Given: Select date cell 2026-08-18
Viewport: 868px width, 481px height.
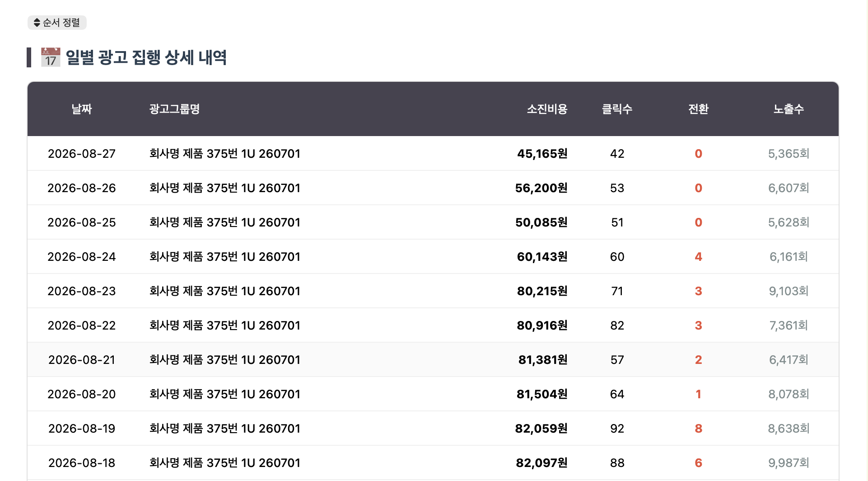Looking at the screenshot, I should 82,463.
